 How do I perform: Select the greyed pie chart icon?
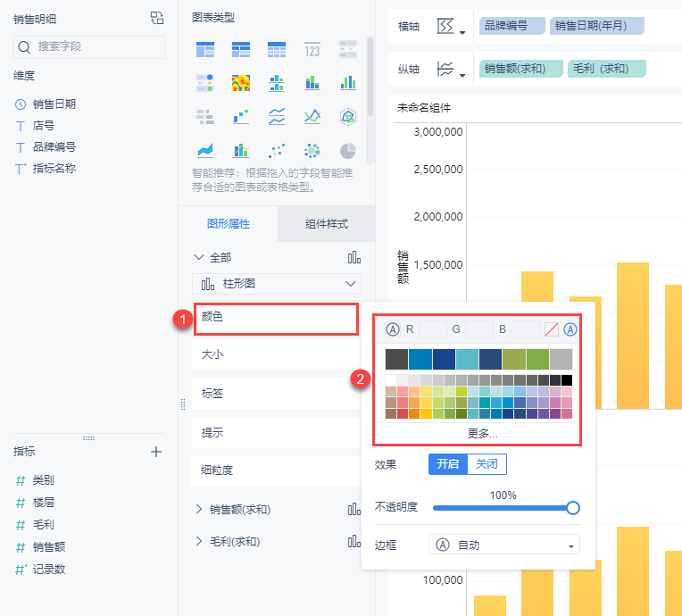[x=348, y=151]
